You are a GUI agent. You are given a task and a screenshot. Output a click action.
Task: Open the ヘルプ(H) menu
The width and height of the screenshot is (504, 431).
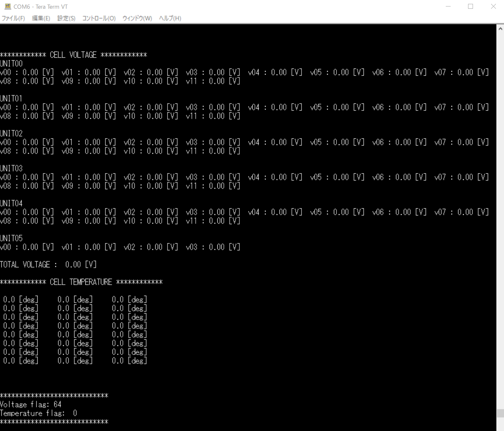click(x=170, y=18)
